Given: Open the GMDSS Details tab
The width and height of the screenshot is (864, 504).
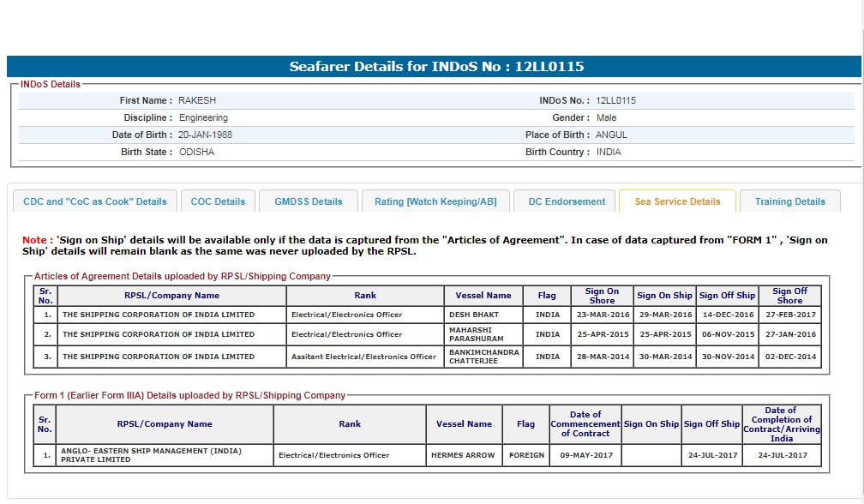Looking at the screenshot, I should coord(309,201).
